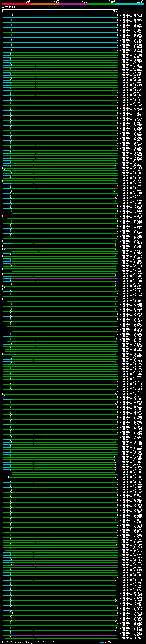
Task: Select the query name AV779219
Action: tap(8, 8)
